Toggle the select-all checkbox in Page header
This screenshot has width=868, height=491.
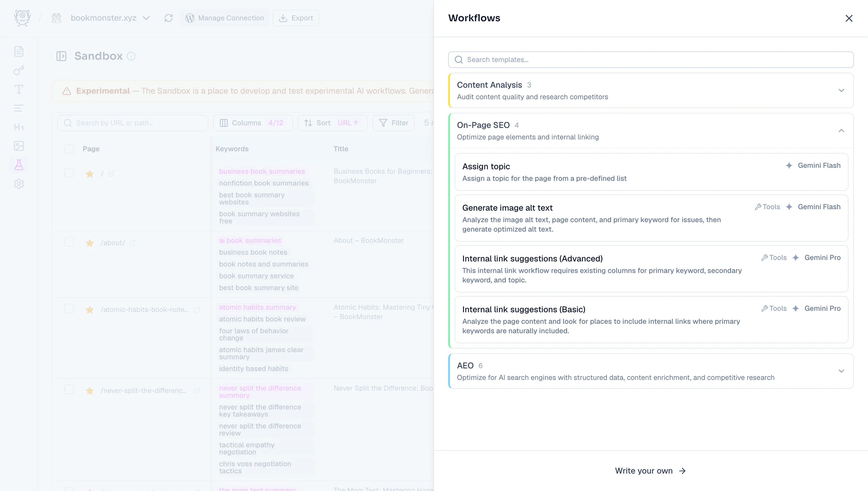tap(69, 149)
